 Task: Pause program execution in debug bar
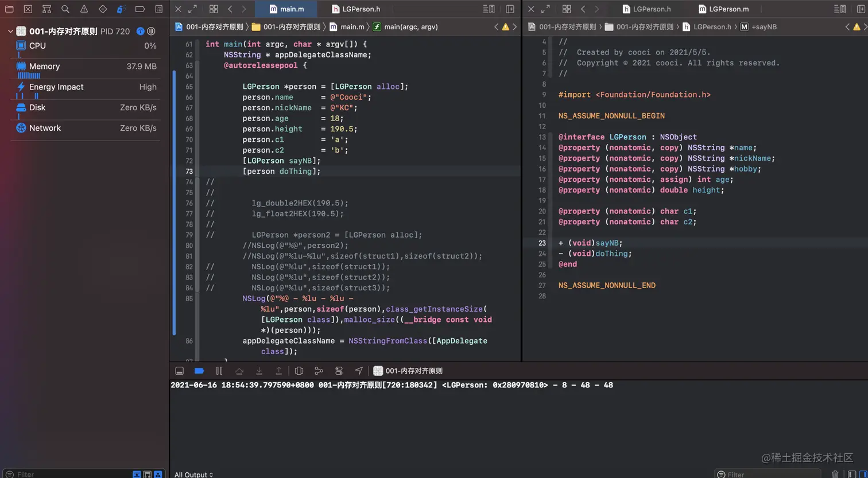pos(219,371)
